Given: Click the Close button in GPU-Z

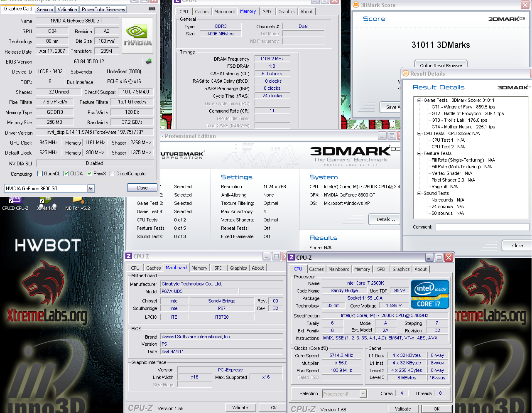Looking at the screenshot, I should [142, 188].
